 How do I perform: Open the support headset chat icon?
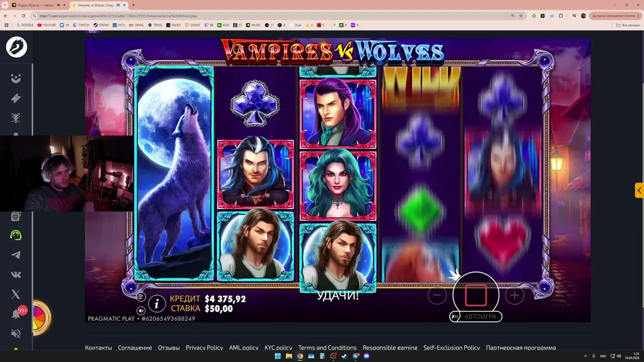click(16, 235)
